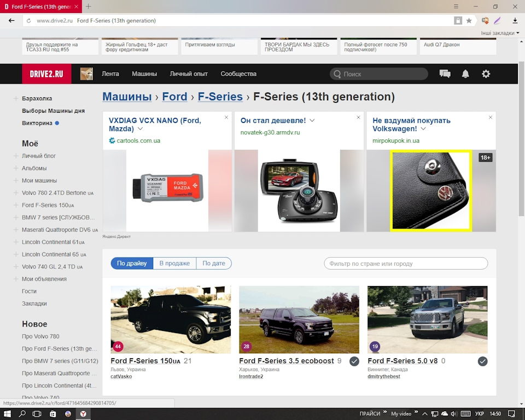Viewport: 525px width, 420px height.
Task: Expand VXDIAG VCX NANO ad chevron
Action: (141, 129)
